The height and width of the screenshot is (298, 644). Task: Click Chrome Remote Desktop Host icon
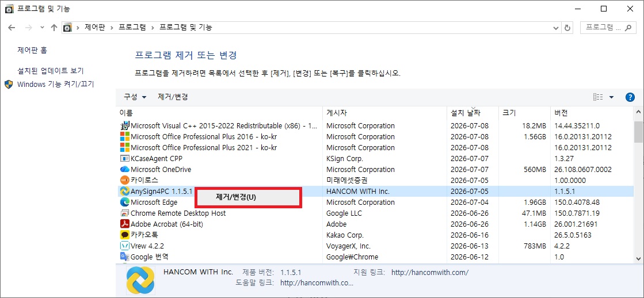pyautogui.click(x=124, y=213)
